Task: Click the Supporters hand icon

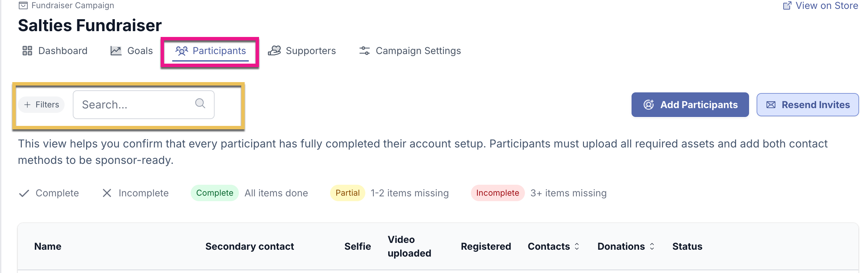Action: tap(274, 51)
